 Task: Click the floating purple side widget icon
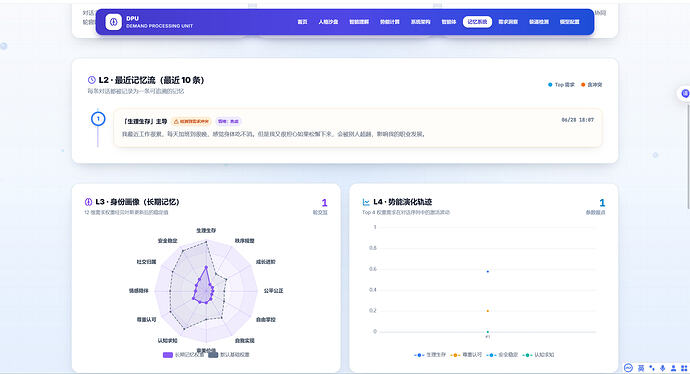click(x=685, y=93)
